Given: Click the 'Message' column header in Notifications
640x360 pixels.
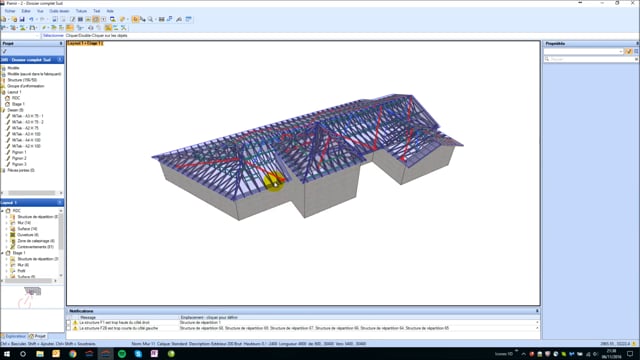Looking at the screenshot, I should 88,317.
